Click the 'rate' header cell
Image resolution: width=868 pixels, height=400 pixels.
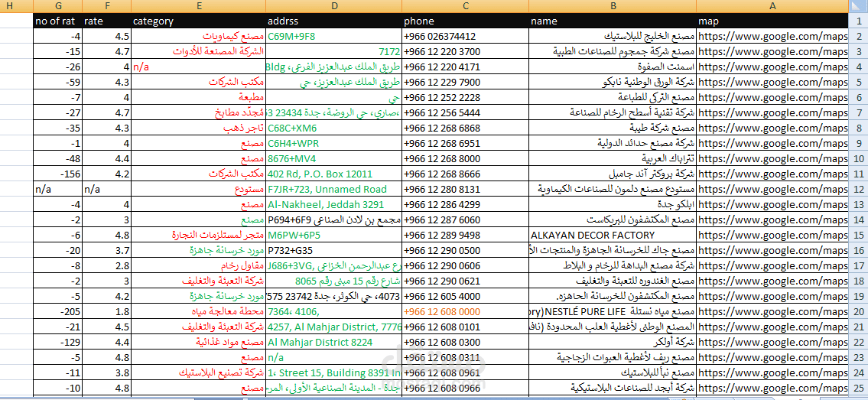click(106, 21)
